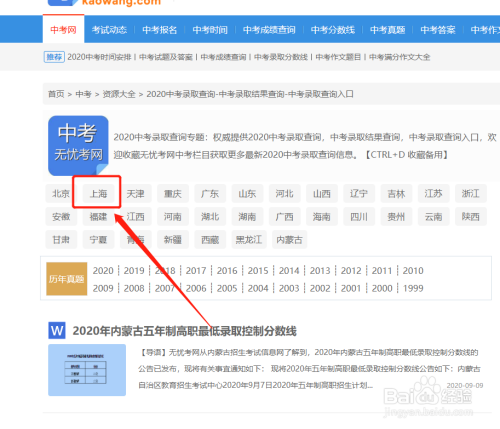This screenshot has width=500, height=429.
Task: Select the 贵州 region button
Action: point(396,217)
